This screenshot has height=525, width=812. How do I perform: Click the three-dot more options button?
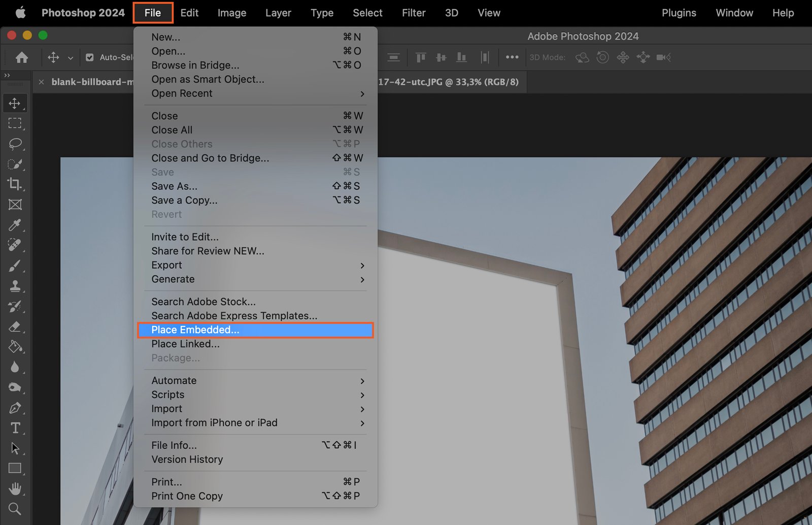pos(512,57)
